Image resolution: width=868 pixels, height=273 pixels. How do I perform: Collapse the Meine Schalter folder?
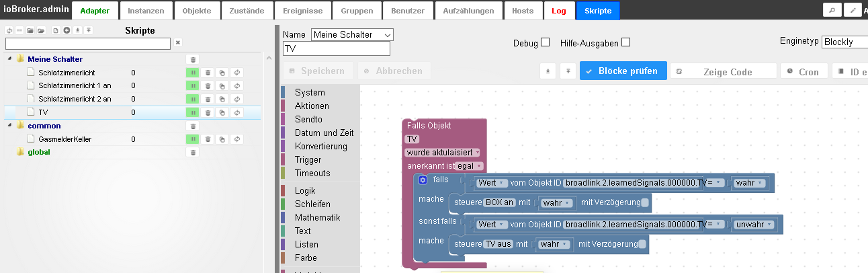10,59
